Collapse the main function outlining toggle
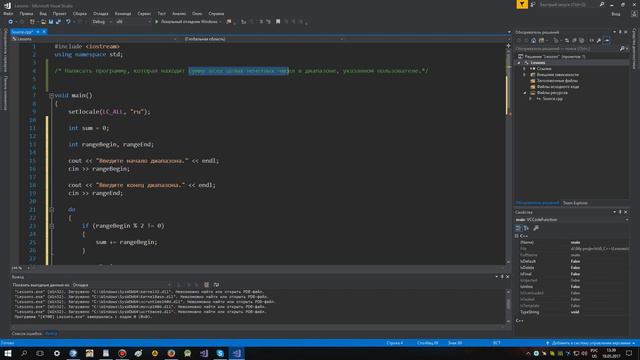640x360 pixels. pos(51,96)
